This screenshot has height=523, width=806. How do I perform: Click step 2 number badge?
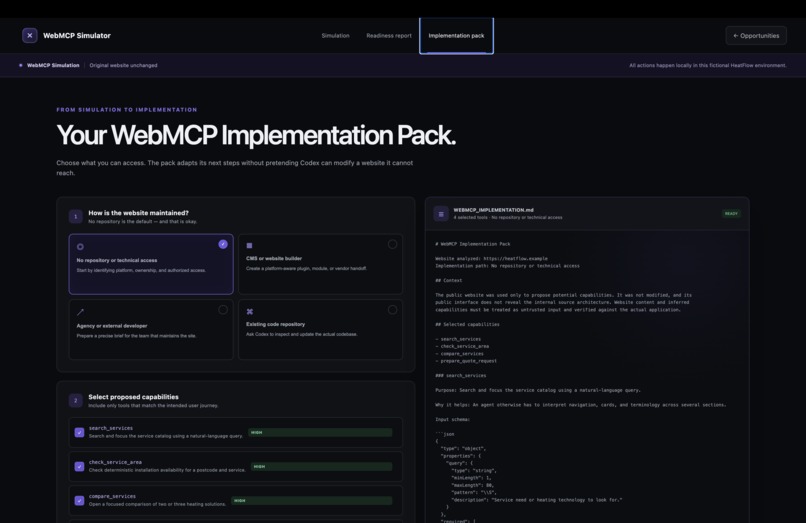pos(76,401)
